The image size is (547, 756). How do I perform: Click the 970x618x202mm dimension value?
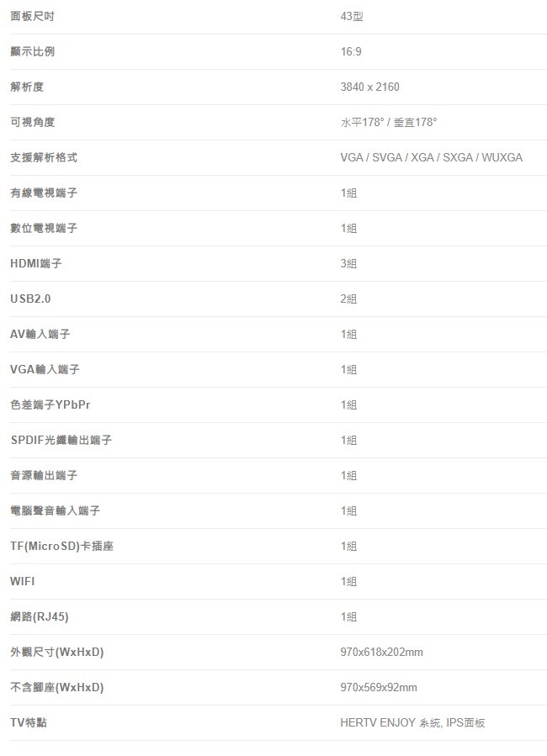click(381, 652)
